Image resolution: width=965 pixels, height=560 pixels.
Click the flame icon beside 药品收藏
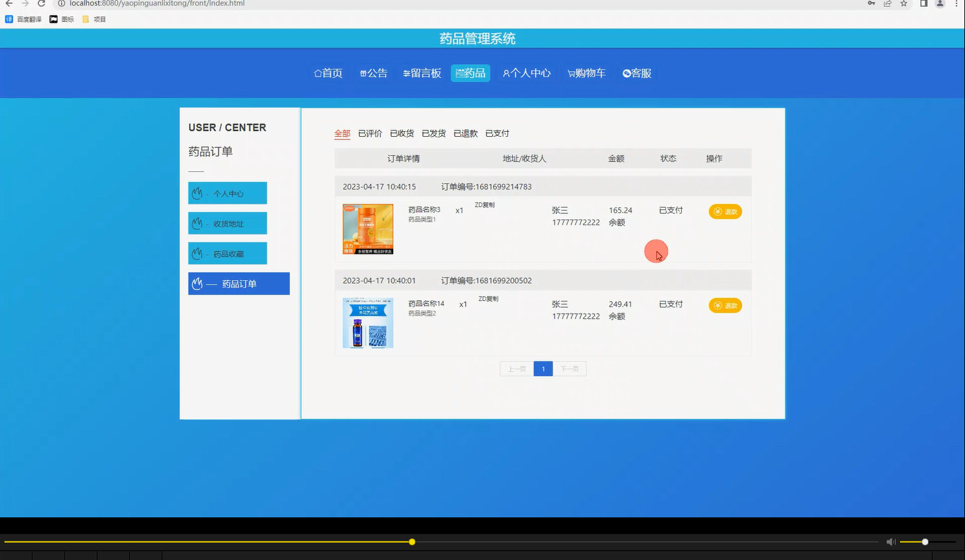point(197,253)
